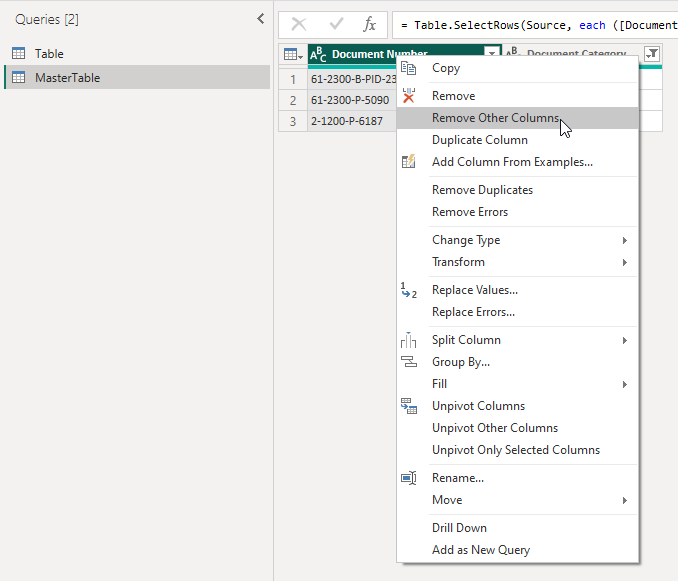Choose Replace Errors...

tap(517, 312)
